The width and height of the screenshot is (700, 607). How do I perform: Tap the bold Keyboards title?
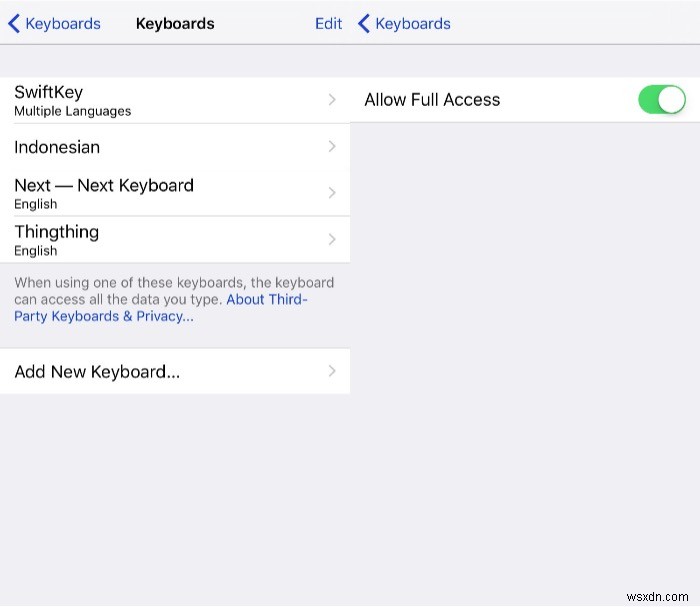175,24
